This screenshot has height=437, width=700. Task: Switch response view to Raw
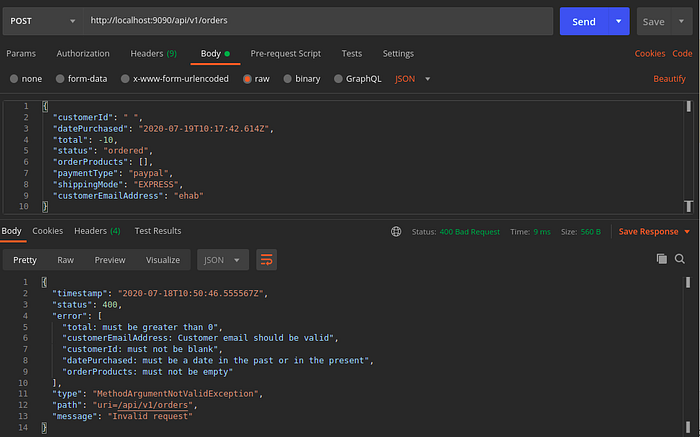65,260
